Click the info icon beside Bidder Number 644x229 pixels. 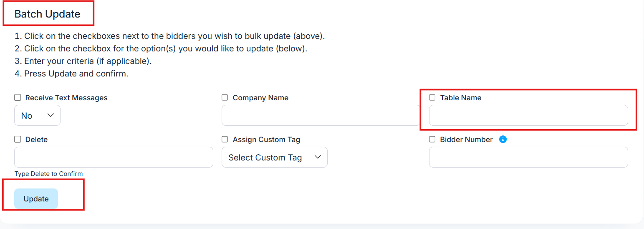[x=503, y=140]
